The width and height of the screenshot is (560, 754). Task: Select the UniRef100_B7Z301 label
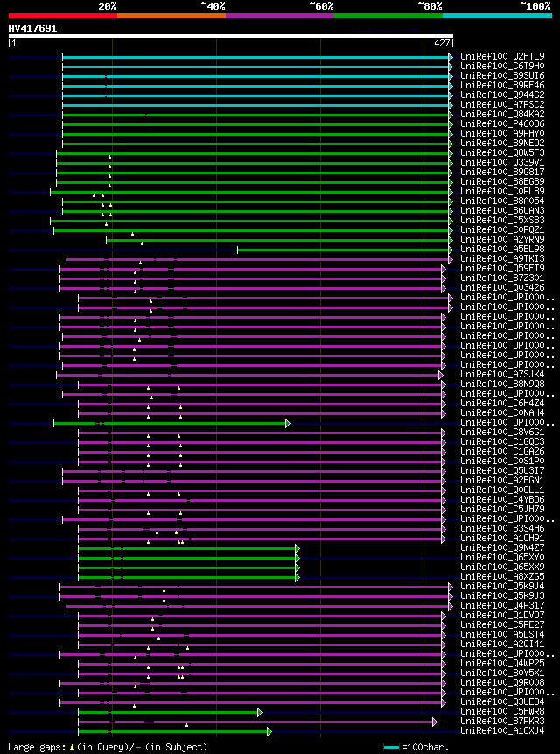(x=502, y=278)
